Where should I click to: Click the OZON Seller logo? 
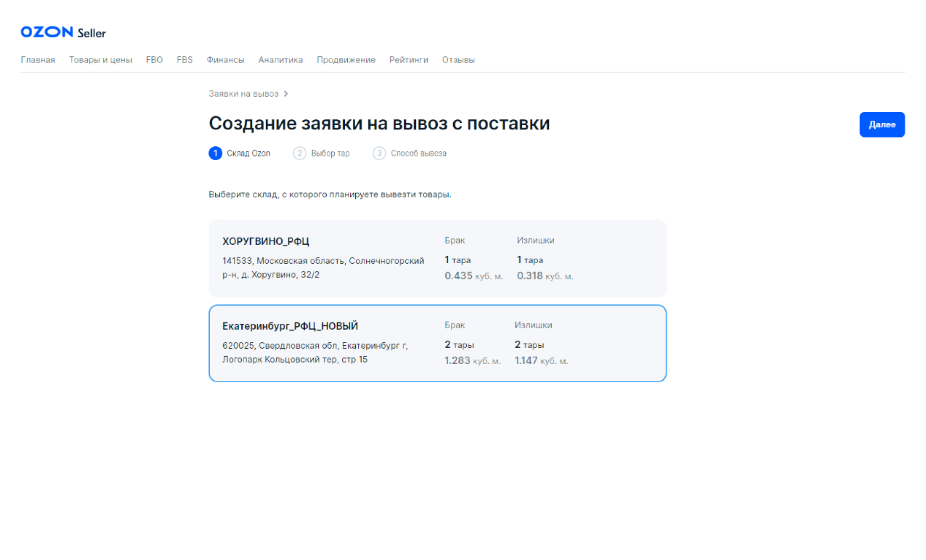coord(63,32)
